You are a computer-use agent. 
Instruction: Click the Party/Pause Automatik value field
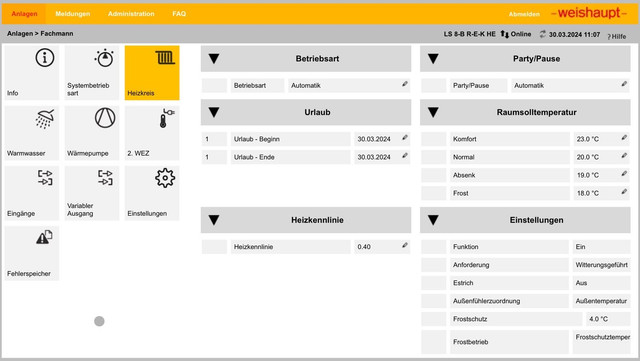coord(570,85)
